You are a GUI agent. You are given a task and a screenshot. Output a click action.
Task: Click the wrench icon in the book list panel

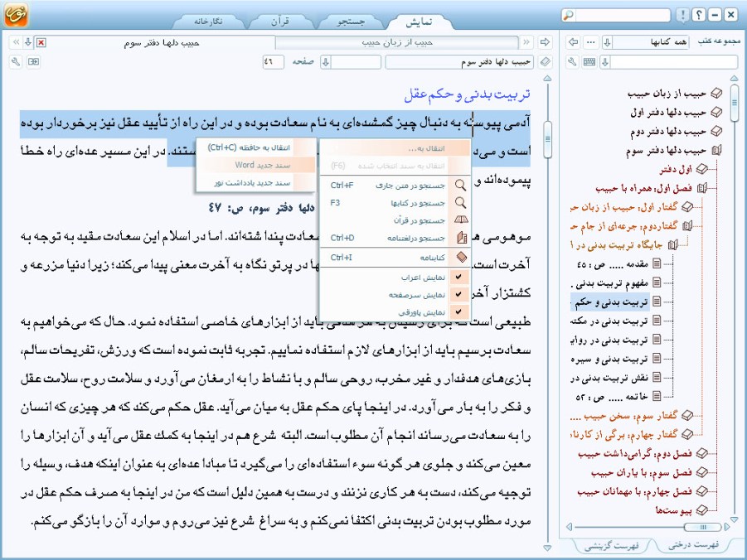pyautogui.click(x=572, y=62)
